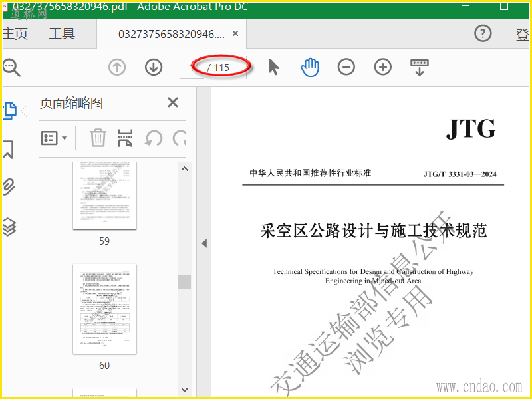Click the standard number JTG/T 3331-03—2024
This screenshot has height=399, width=532.
(x=460, y=174)
